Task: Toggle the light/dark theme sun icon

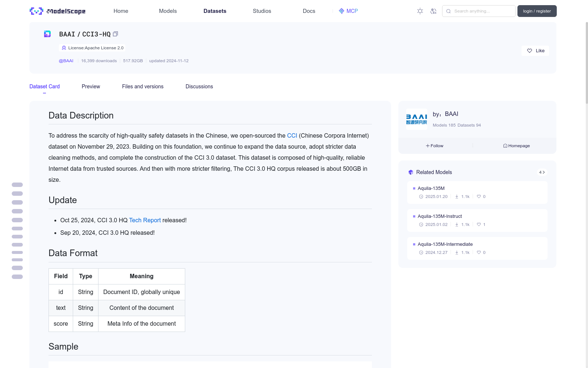Action: click(420, 11)
